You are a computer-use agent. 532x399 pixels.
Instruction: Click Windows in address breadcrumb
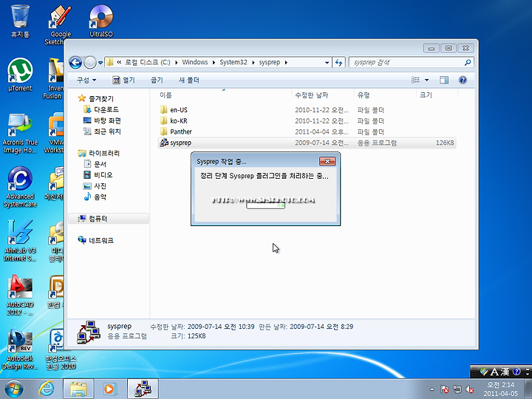point(195,62)
